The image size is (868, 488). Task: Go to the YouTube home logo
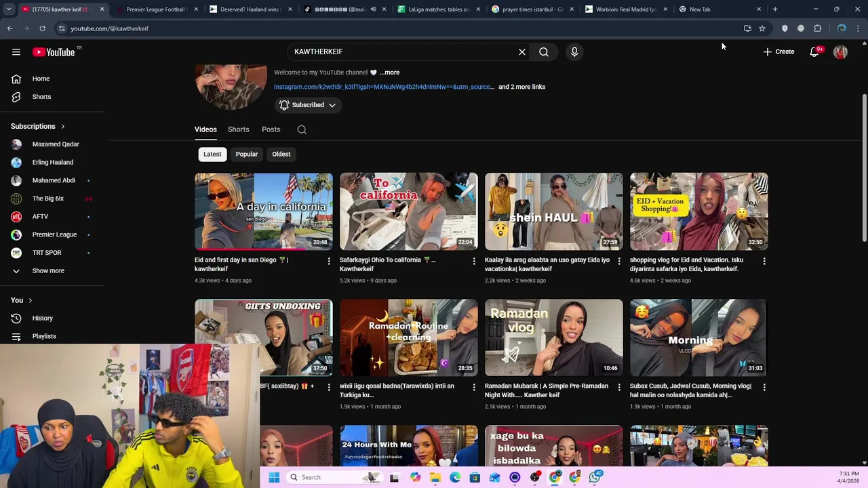[54, 52]
